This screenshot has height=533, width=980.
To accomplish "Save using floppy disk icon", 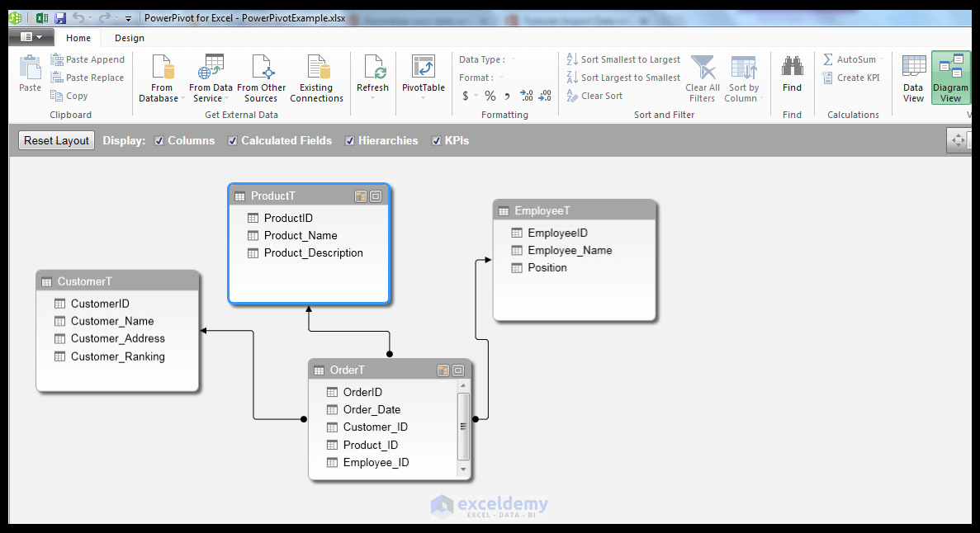I will 60,18.
